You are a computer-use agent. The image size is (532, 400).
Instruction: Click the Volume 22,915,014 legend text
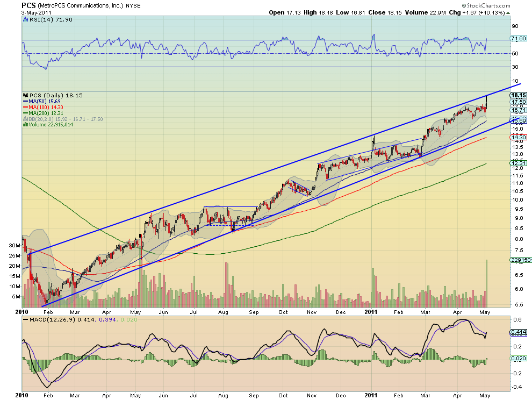[51, 125]
